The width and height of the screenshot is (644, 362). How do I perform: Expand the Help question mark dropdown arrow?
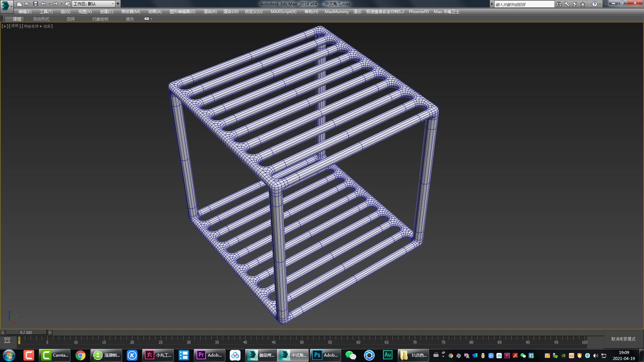click(x=600, y=4)
